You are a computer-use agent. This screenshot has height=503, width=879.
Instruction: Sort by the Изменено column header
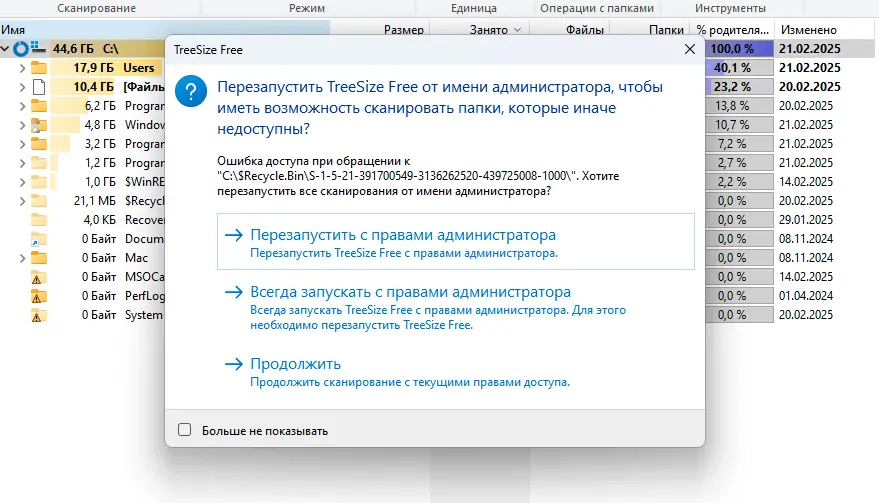pos(809,30)
